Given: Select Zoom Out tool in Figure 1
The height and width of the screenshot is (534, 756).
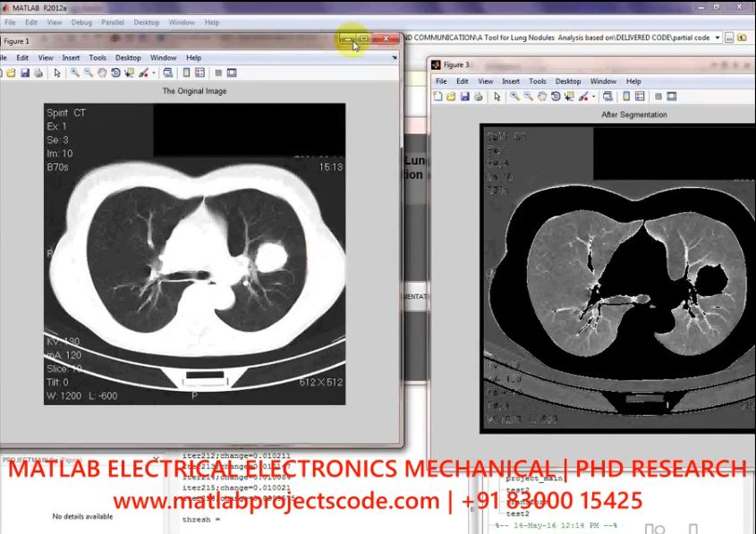Looking at the screenshot, I should 89,72.
